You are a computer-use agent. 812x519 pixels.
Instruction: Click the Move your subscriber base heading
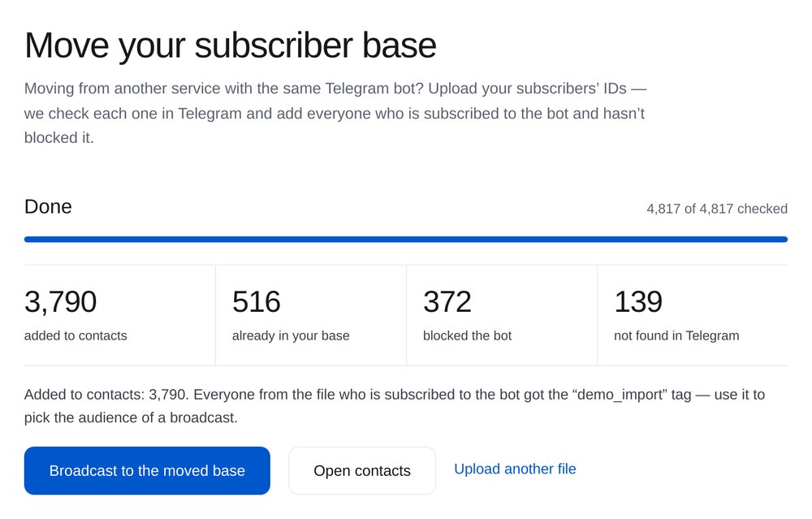231,45
